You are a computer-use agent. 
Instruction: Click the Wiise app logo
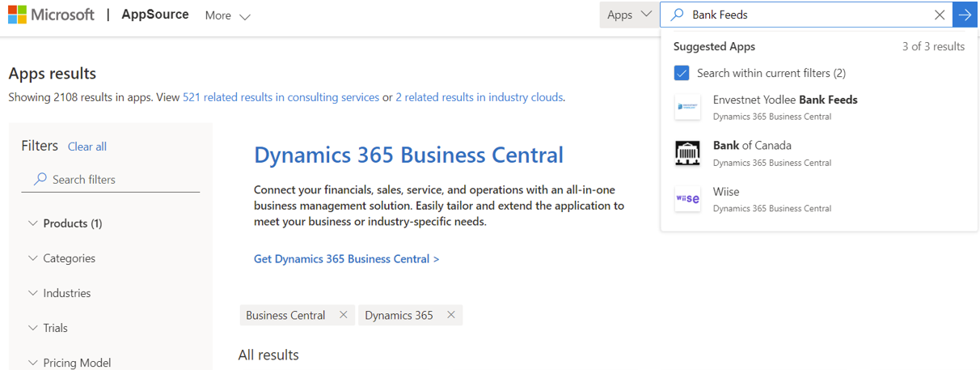[x=687, y=199]
